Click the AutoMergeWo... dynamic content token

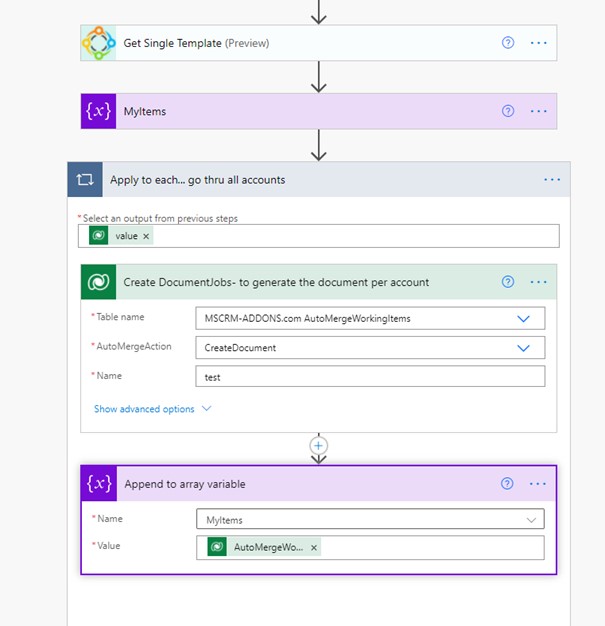click(264, 547)
